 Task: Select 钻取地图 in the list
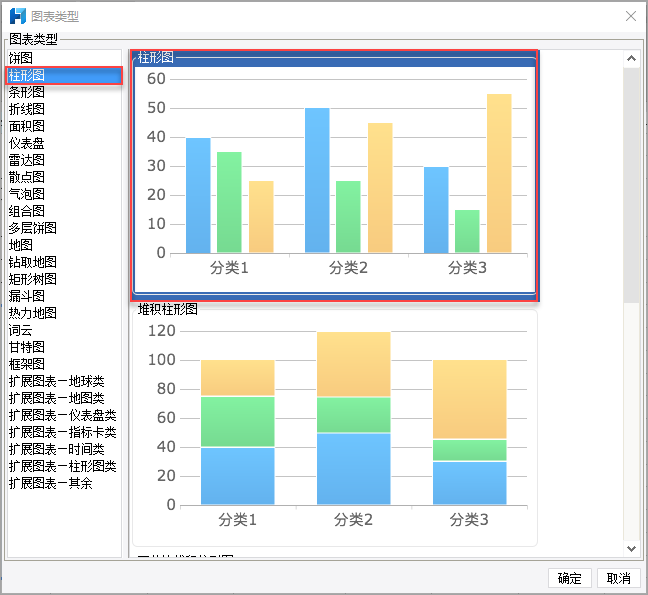click(x=64, y=262)
